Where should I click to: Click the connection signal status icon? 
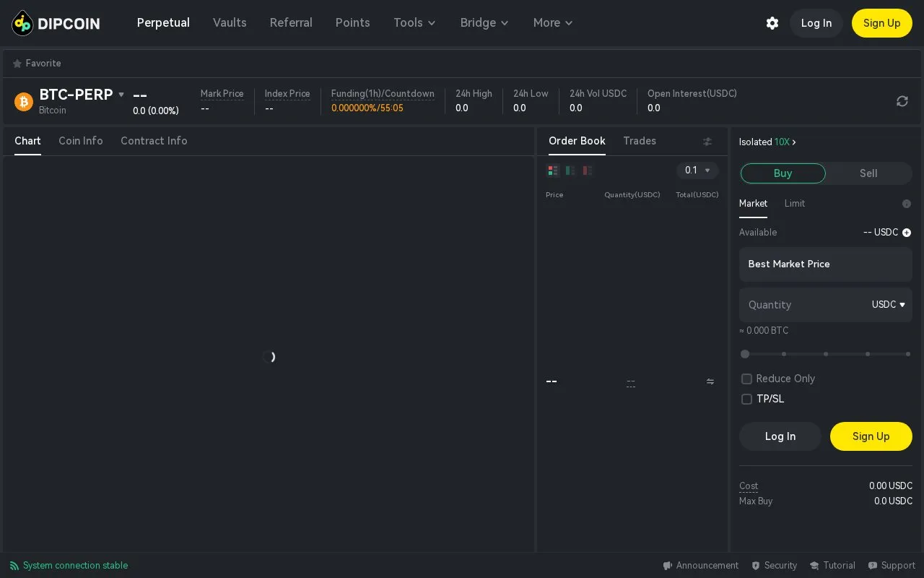click(x=14, y=566)
